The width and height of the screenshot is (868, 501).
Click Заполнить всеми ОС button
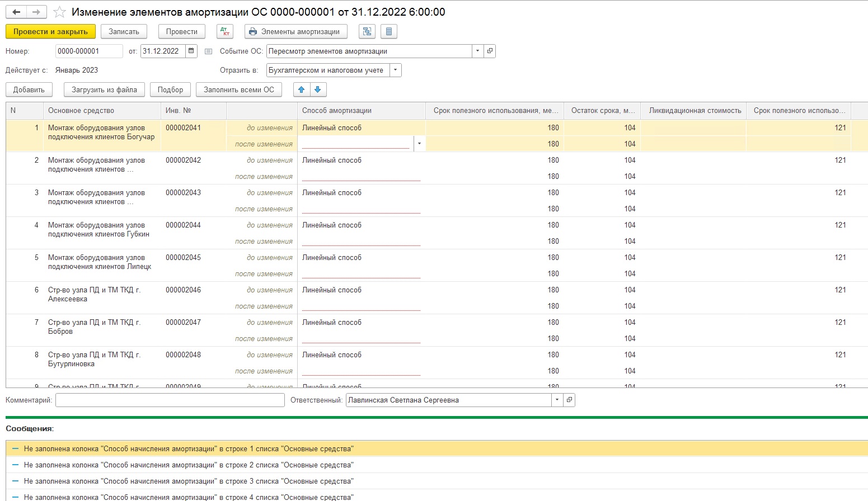pos(239,89)
